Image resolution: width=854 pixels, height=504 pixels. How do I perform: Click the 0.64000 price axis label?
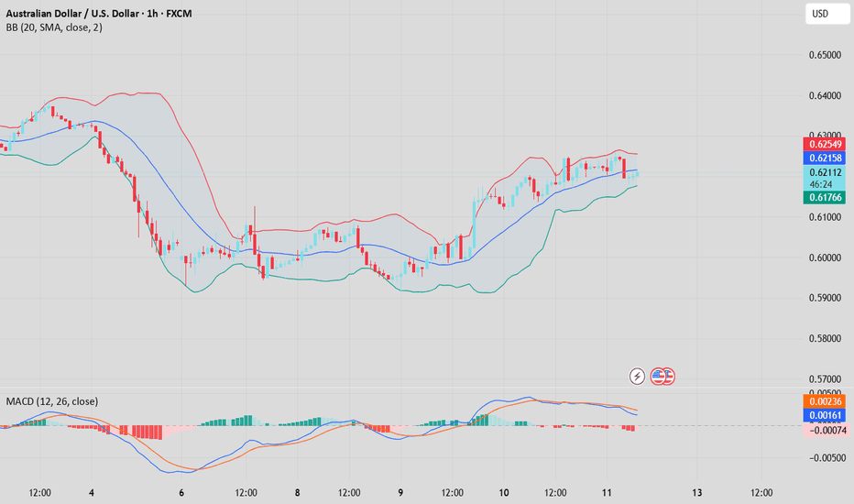[825, 96]
